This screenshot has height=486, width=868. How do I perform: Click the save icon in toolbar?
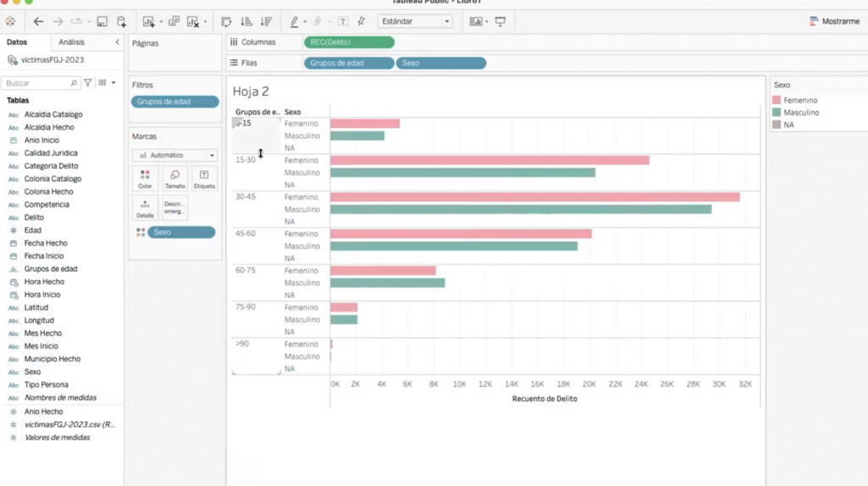102,21
